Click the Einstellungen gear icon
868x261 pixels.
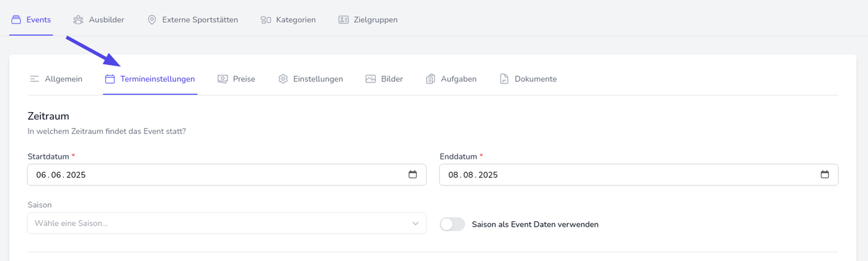click(283, 79)
